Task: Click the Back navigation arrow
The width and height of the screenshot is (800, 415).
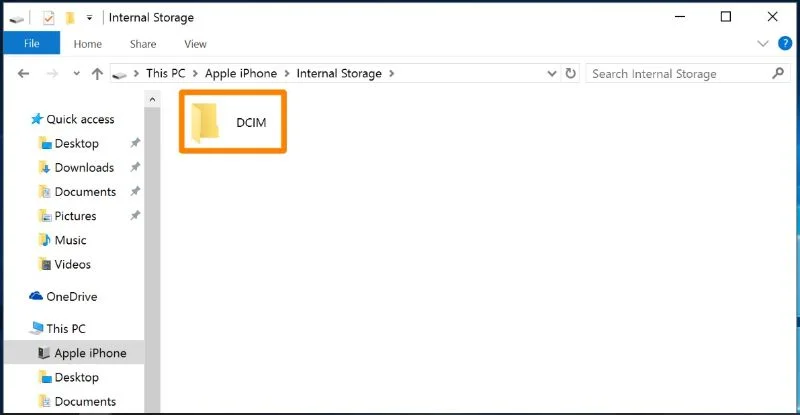Action: (23, 74)
